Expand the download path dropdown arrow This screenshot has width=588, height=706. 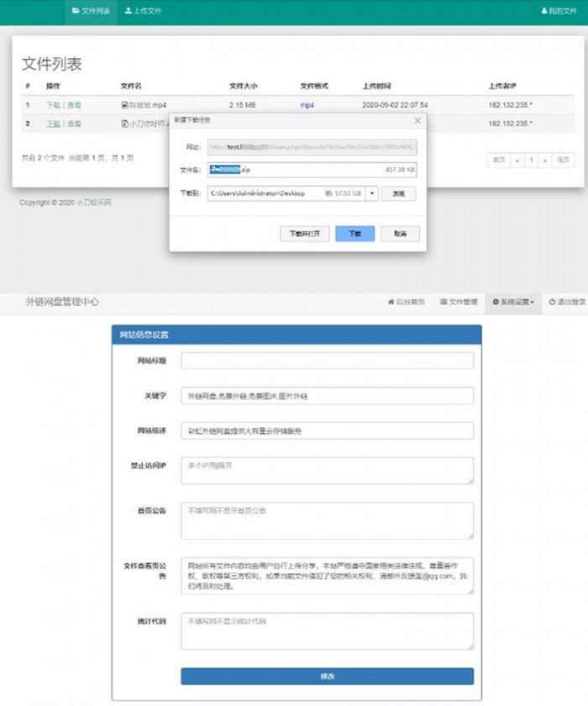(x=370, y=193)
